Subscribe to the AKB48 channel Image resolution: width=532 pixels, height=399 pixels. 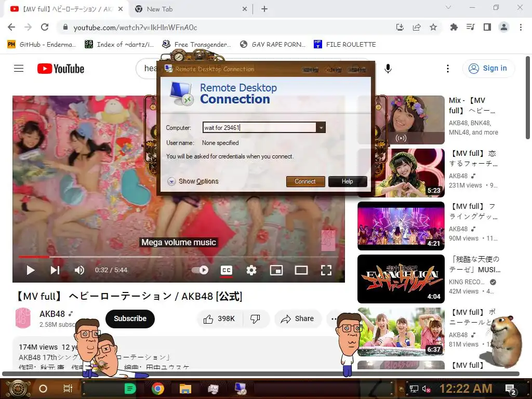click(x=130, y=318)
